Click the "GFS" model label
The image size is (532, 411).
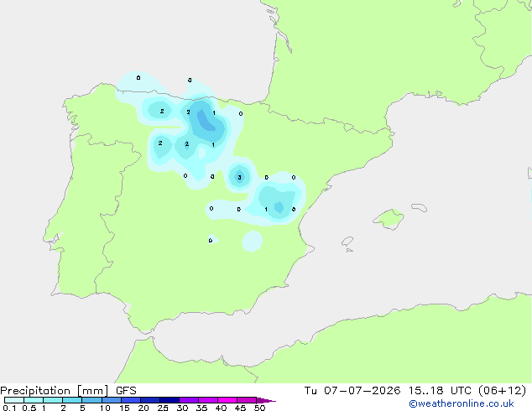tap(126, 391)
